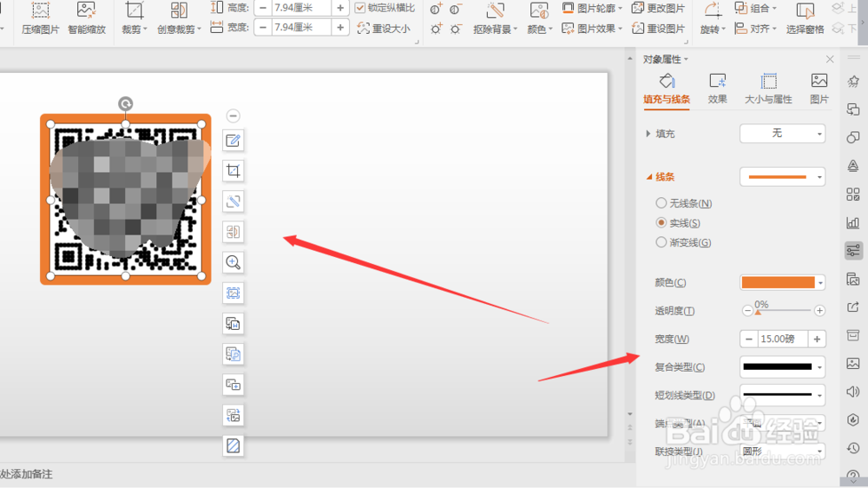Viewport: 868px width, 488px height.
Task: Switch to the 填充与线条 fill and line tab
Action: (x=667, y=89)
